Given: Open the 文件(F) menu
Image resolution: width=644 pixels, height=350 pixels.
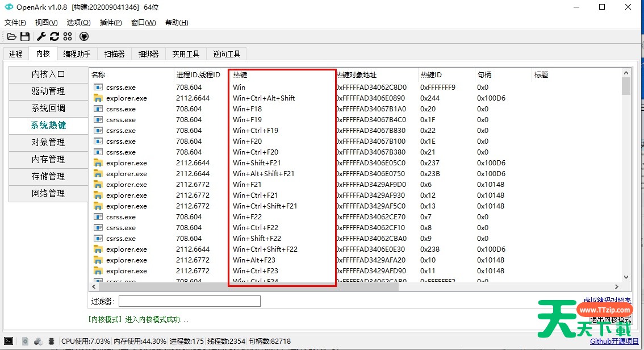Looking at the screenshot, I should coord(15,23).
